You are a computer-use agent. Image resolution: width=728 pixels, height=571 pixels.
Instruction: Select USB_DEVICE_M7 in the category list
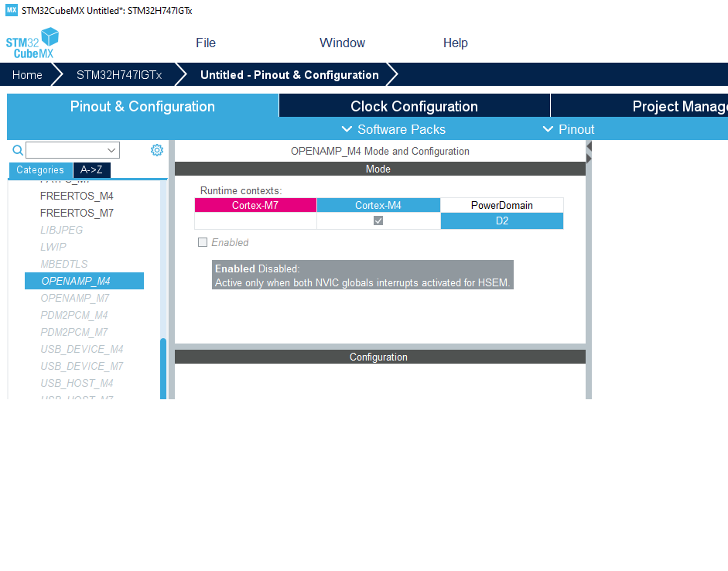[82, 366]
